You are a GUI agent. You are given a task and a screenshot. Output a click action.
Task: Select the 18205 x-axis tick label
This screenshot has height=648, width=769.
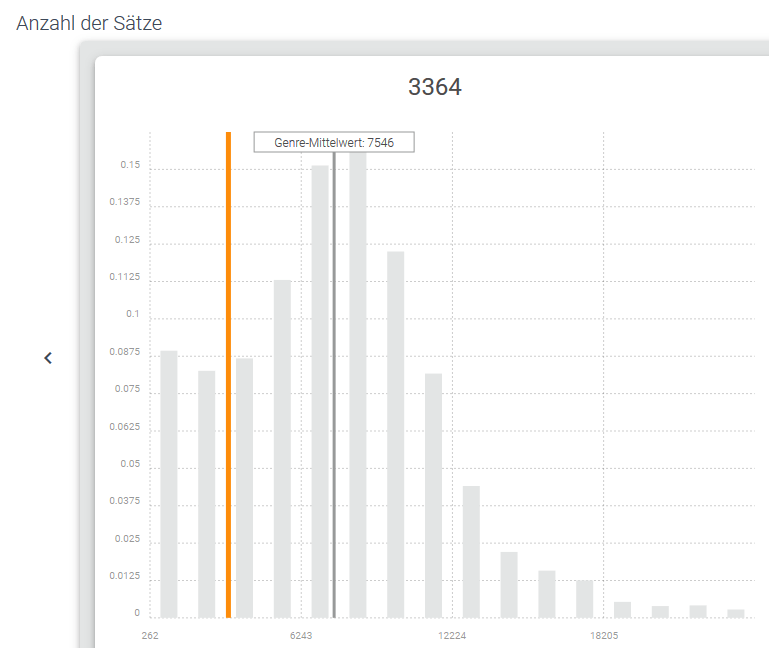click(603, 636)
